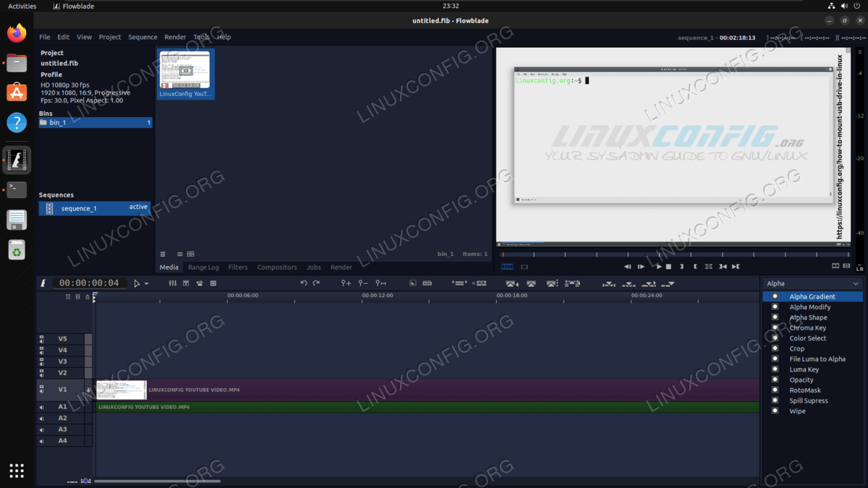This screenshot has width=868, height=488.
Task: Open the Sequence menu
Action: point(142,37)
